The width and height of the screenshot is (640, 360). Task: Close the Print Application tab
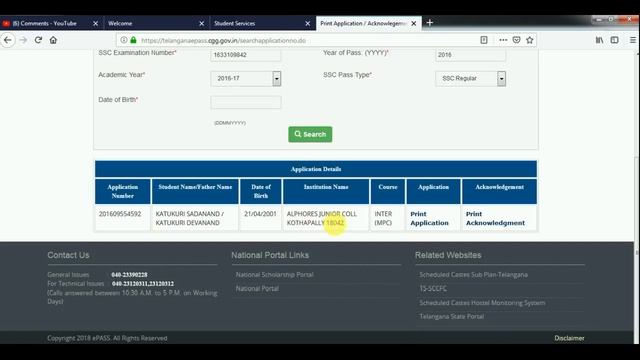[413, 24]
